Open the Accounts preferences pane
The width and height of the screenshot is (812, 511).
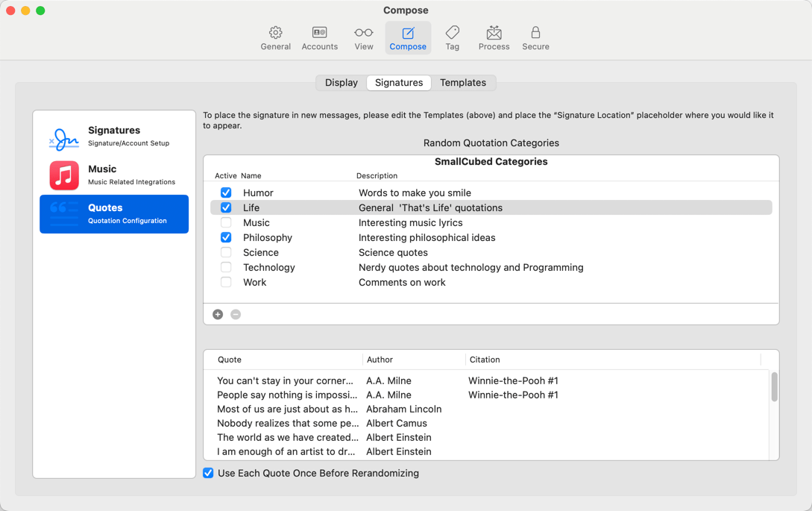pos(320,38)
